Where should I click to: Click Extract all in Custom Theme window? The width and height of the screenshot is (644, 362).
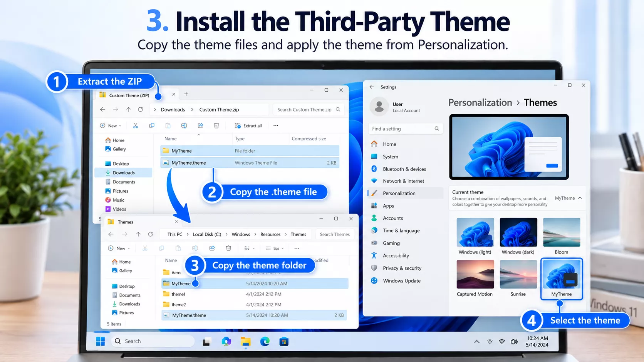pyautogui.click(x=248, y=126)
